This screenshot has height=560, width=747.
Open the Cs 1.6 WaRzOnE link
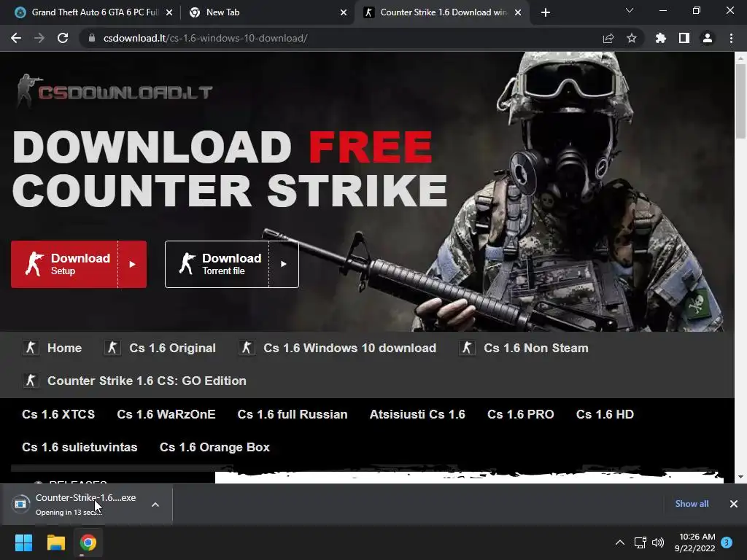pyautogui.click(x=166, y=414)
